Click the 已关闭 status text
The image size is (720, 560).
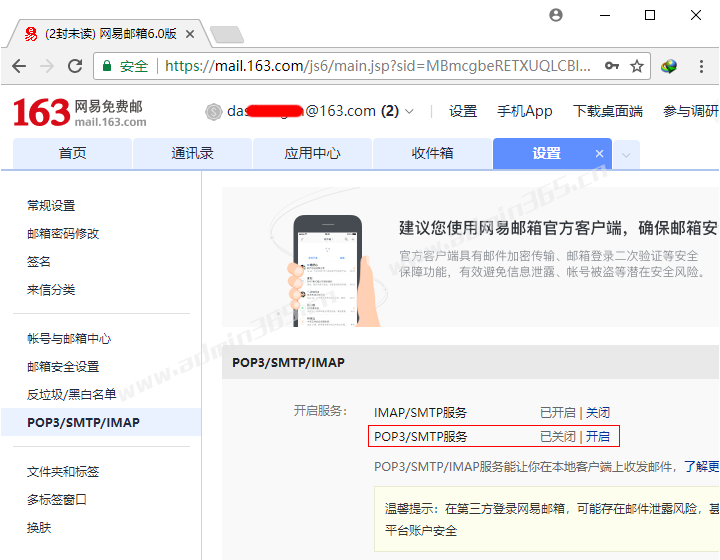(557, 437)
